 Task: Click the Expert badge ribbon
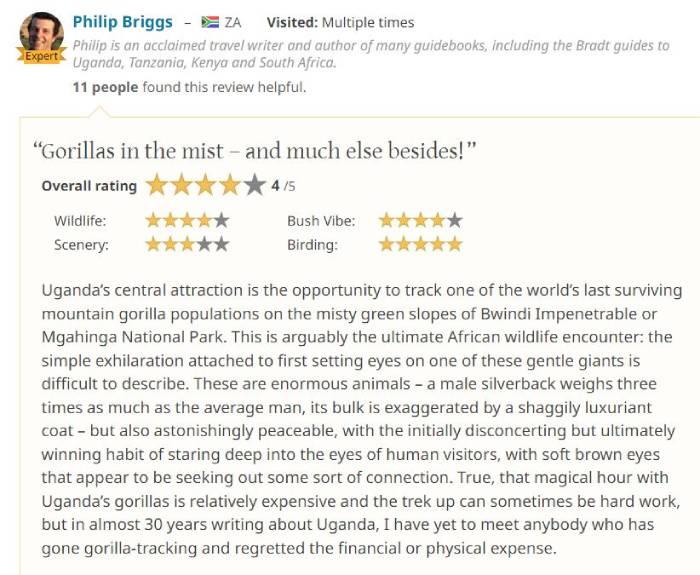click(42, 56)
